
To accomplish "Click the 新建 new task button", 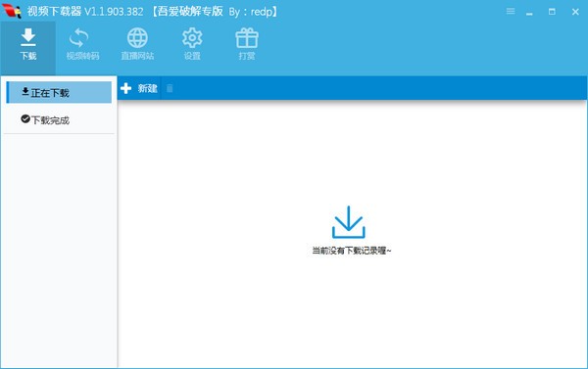I will (x=139, y=88).
